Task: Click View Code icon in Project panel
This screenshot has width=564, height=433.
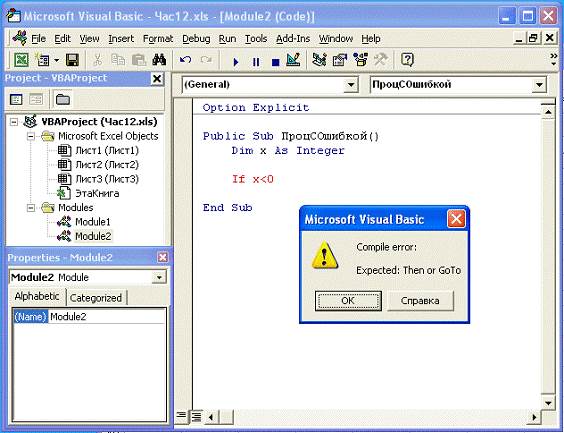Action: click(16, 99)
